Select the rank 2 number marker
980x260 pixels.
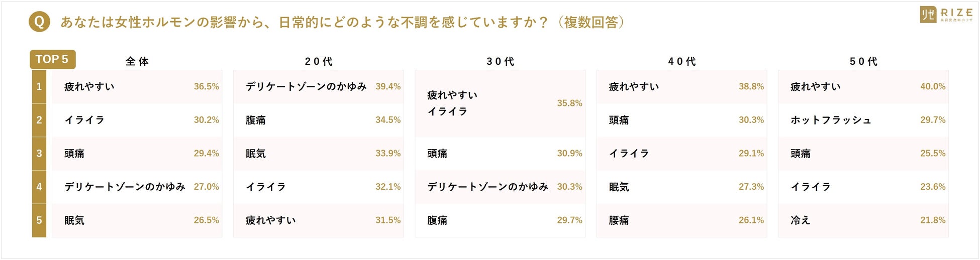pyautogui.click(x=39, y=120)
